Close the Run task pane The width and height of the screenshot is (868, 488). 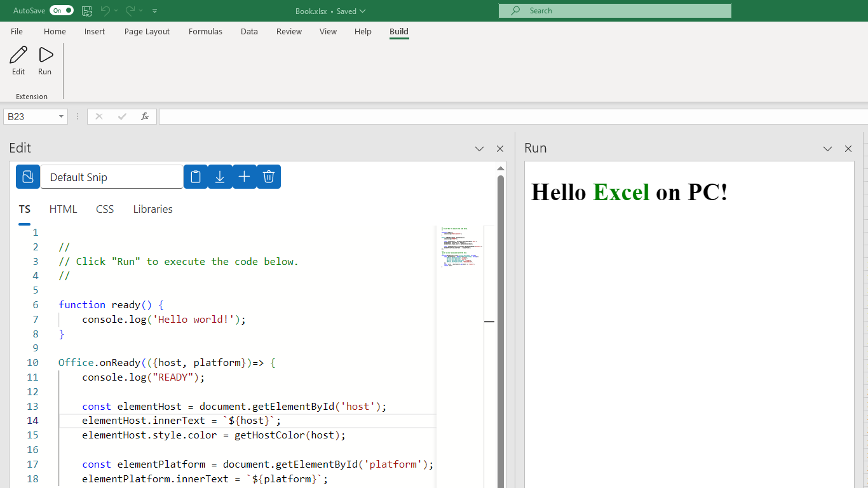click(x=848, y=149)
